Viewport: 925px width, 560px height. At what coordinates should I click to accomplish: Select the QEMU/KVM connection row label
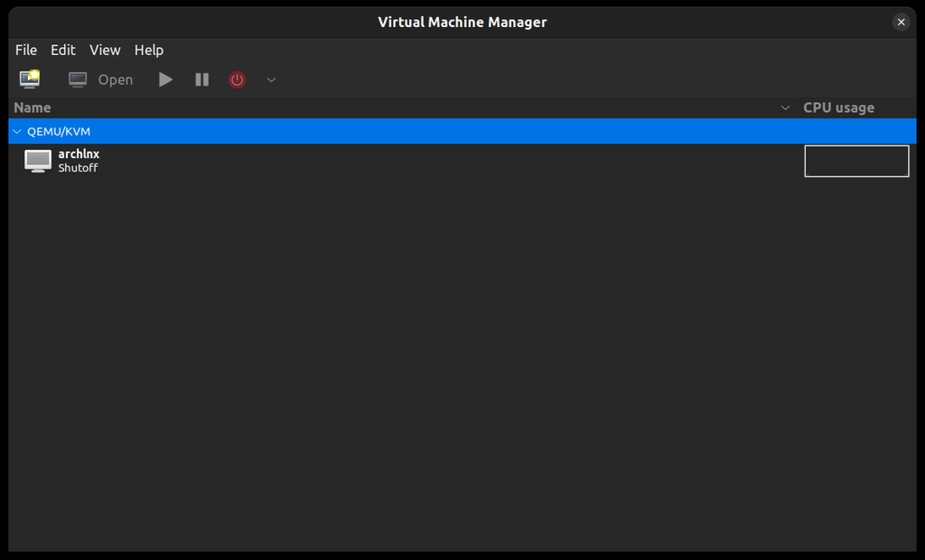pyautogui.click(x=59, y=131)
